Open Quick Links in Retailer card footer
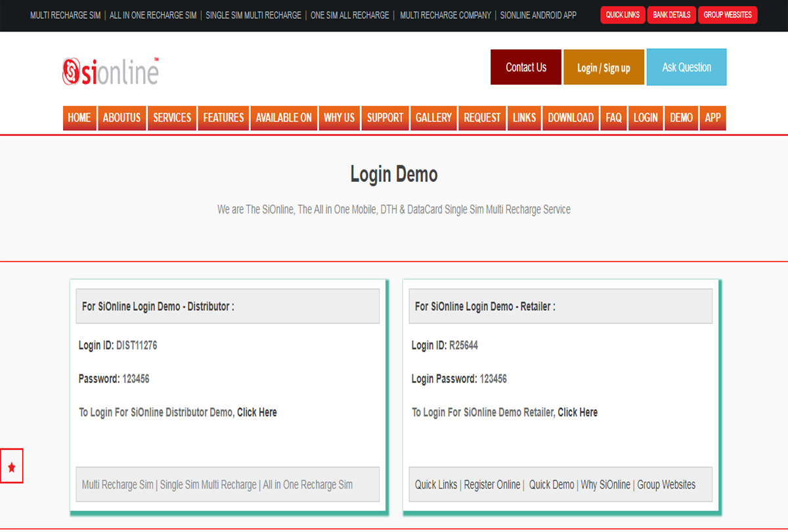The image size is (788, 532). point(436,485)
